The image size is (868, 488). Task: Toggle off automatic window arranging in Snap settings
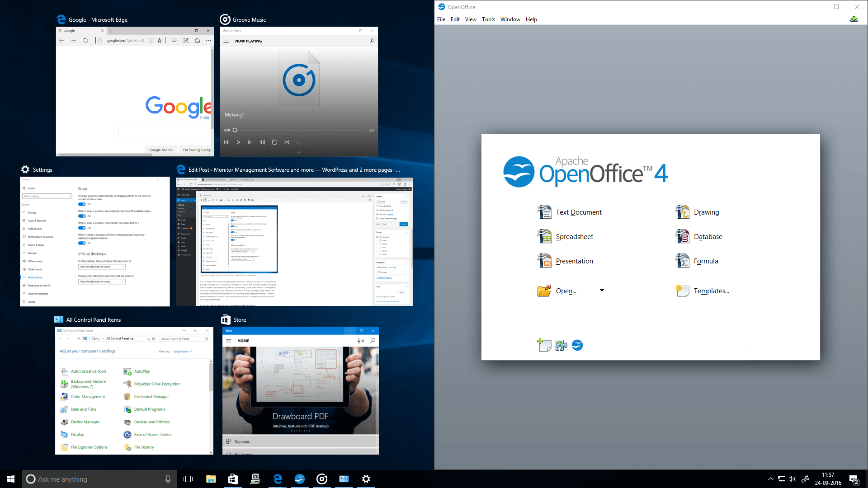[x=81, y=204]
